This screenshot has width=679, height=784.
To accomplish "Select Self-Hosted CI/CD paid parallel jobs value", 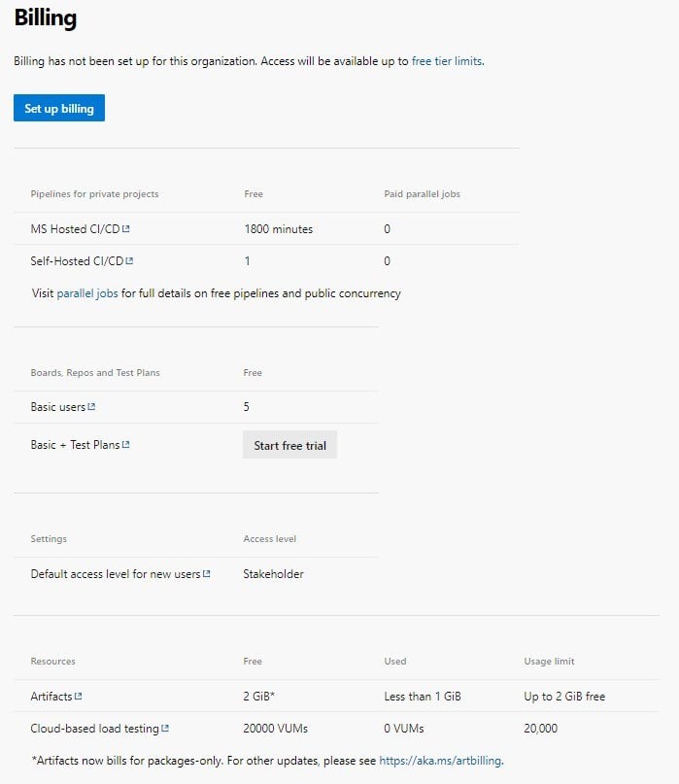I will pos(388,261).
